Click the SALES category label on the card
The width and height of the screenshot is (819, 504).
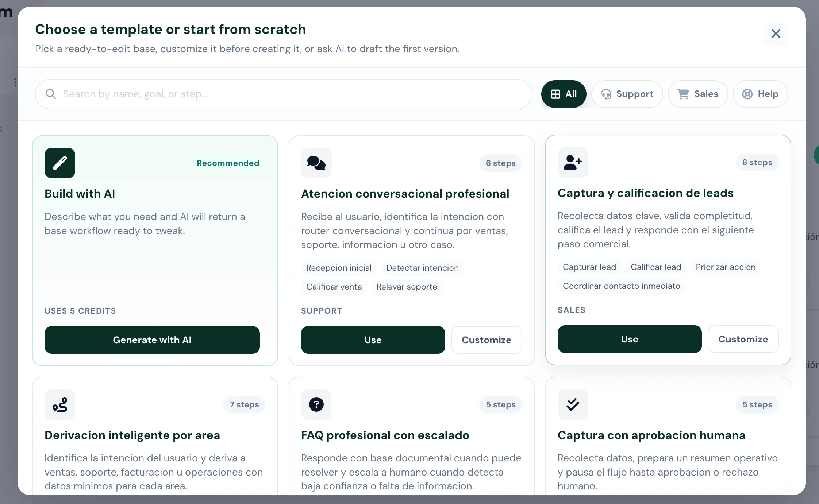(x=572, y=310)
